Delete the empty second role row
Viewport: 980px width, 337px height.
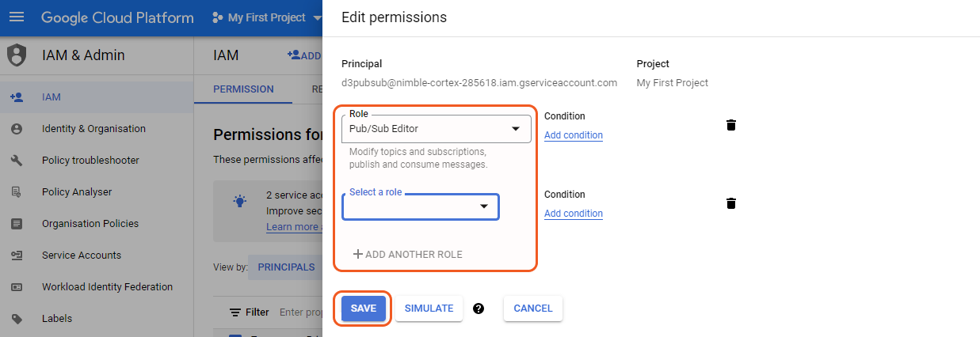click(x=731, y=203)
